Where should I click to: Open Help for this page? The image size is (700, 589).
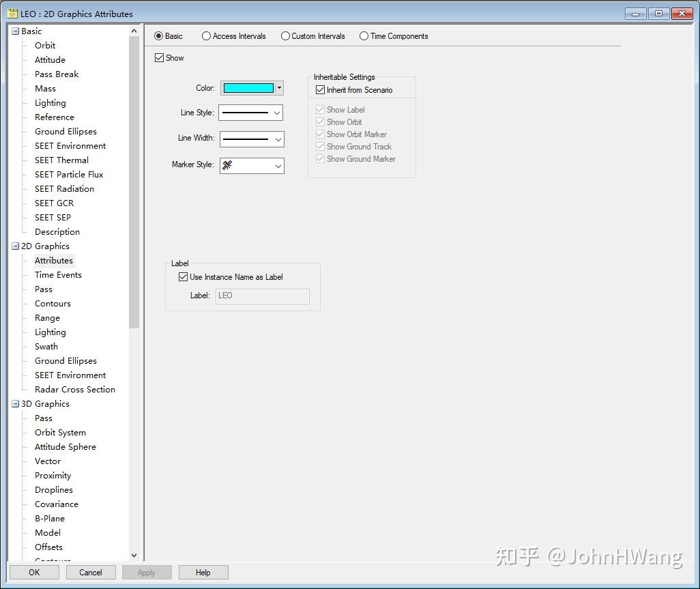point(203,573)
